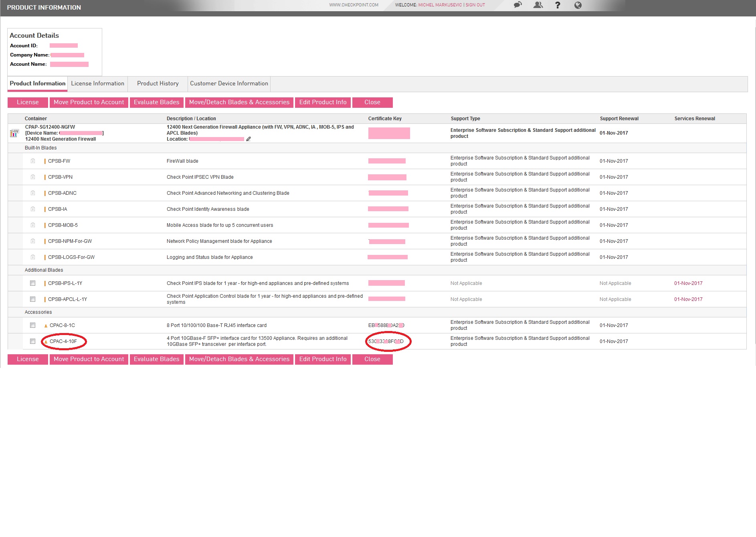This screenshot has width=756, height=537.
Task: Open help via question mark icon
Action: pyautogui.click(x=558, y=5)
